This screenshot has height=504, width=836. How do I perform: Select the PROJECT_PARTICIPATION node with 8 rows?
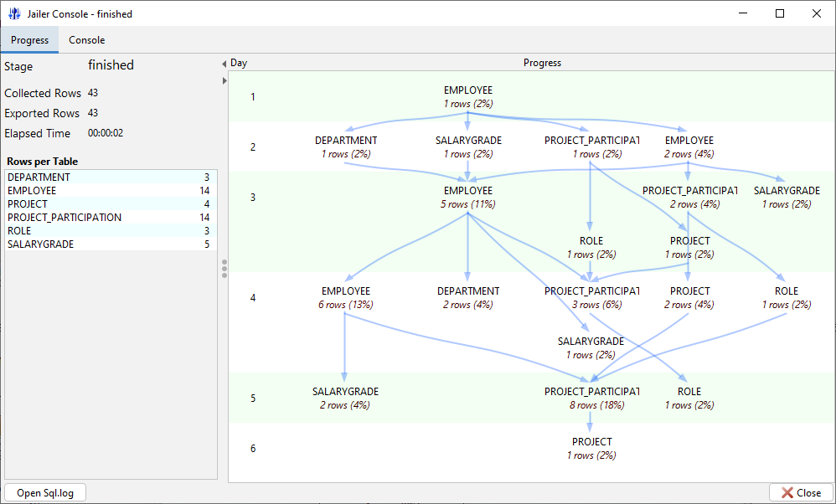tap(592, 398)
